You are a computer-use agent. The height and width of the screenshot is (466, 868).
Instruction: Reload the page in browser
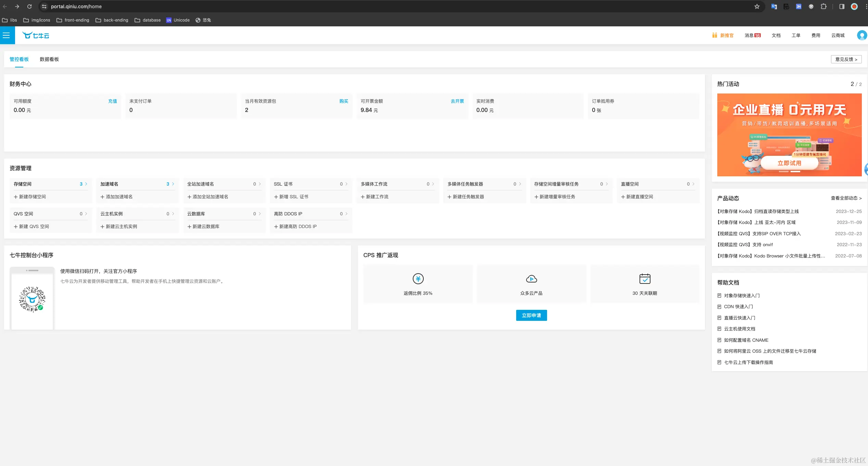(x=29, y=7)
